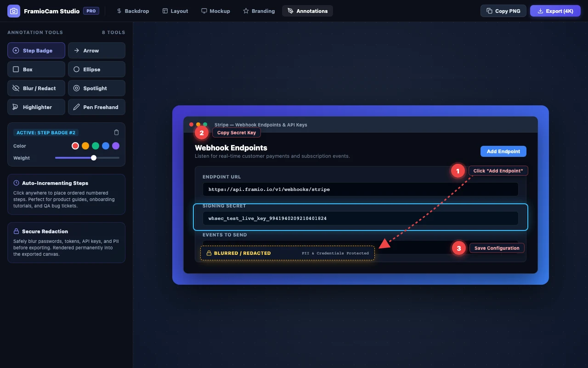The width and height of the screenshot is (588, 368).
Task: Click the "Stripe — Webhook Endpoints & API Keys" title
Action: (x=261, y=125)
